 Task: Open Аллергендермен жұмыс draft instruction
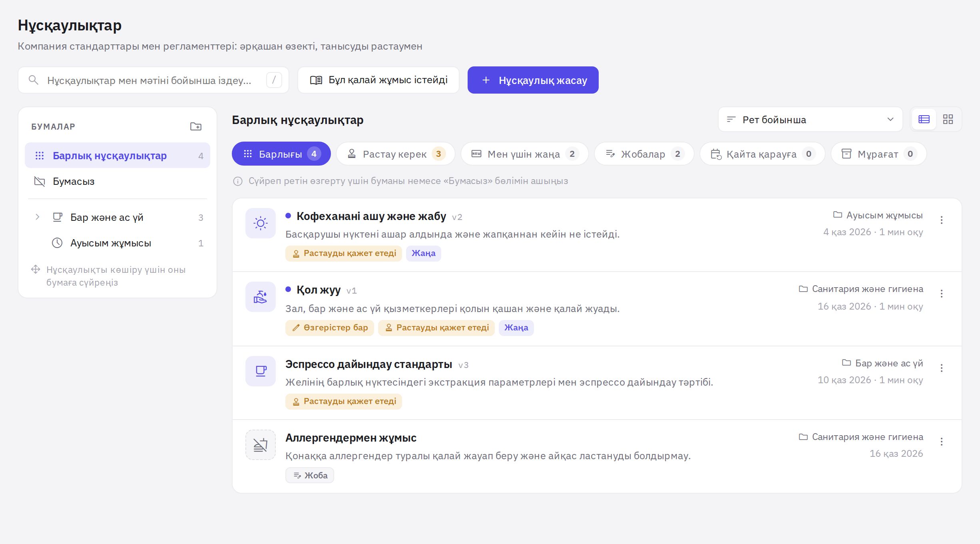coord(351,438)
